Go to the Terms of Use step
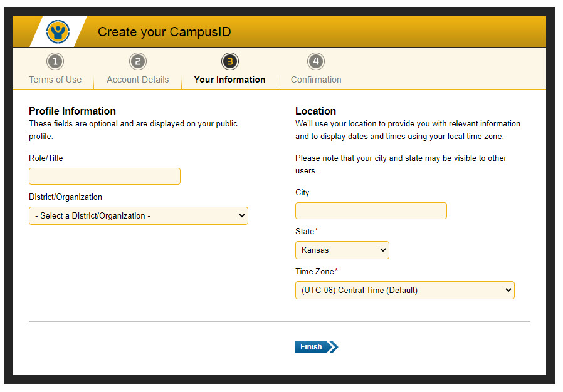Image resolution: width=563 pixels, height=392 pixels. point(55,80)
